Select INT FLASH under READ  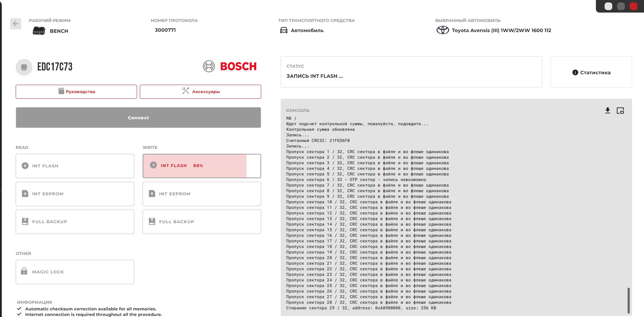75,166
